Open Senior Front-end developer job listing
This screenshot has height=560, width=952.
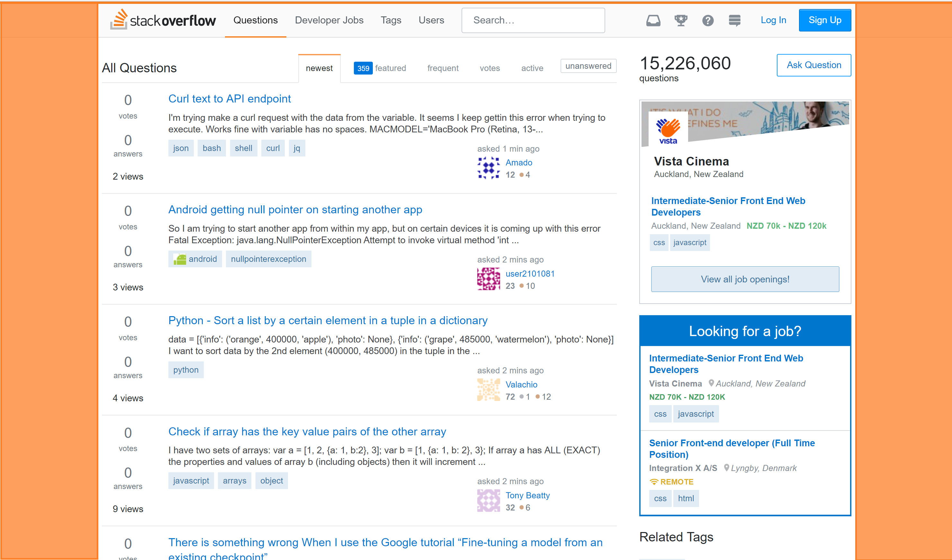[732, 448]
